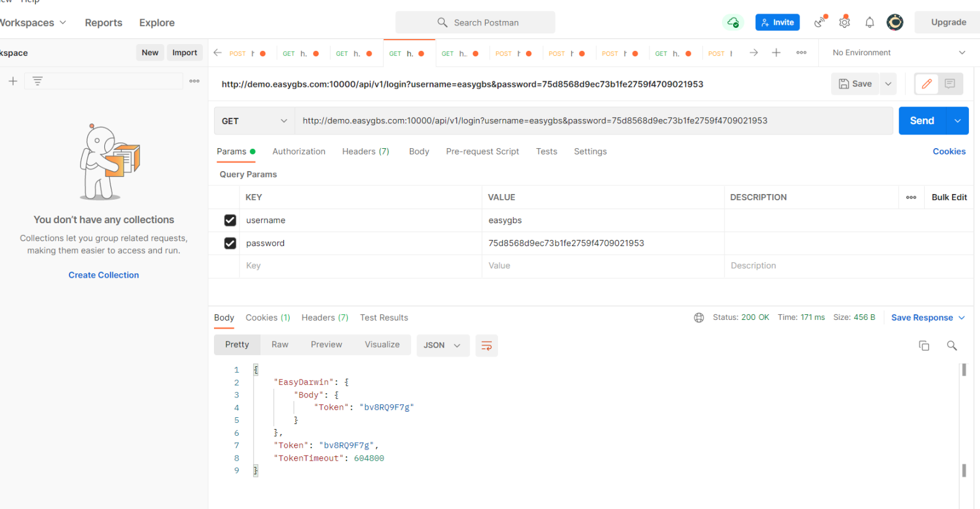Open the comments icon beside the pencil
Screen dimensions: 980x509
[950, 84]
